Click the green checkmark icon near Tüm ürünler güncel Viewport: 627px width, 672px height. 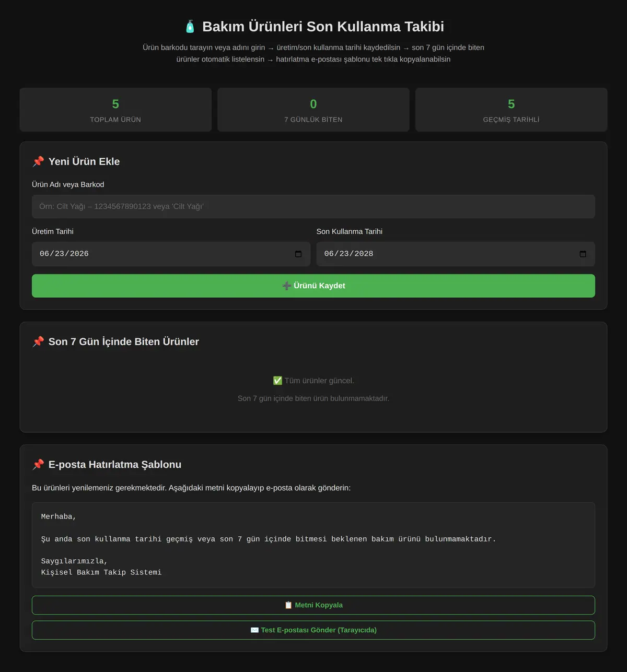point(277,381)
